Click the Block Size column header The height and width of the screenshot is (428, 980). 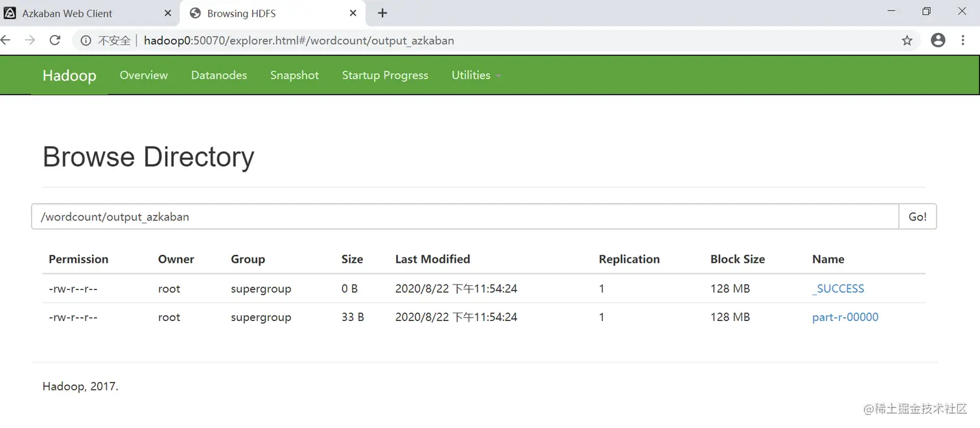pyautogui.click(x=738, y=259)
